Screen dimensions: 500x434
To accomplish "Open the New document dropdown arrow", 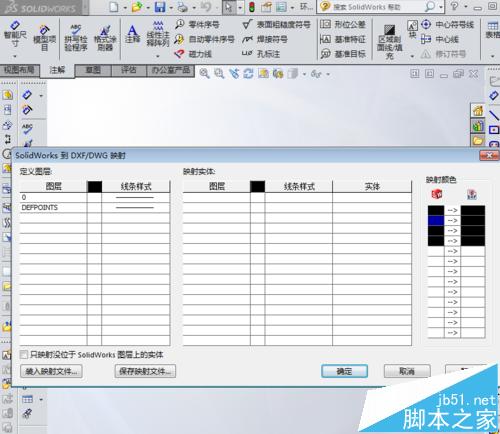I will (x=125, y=7).
